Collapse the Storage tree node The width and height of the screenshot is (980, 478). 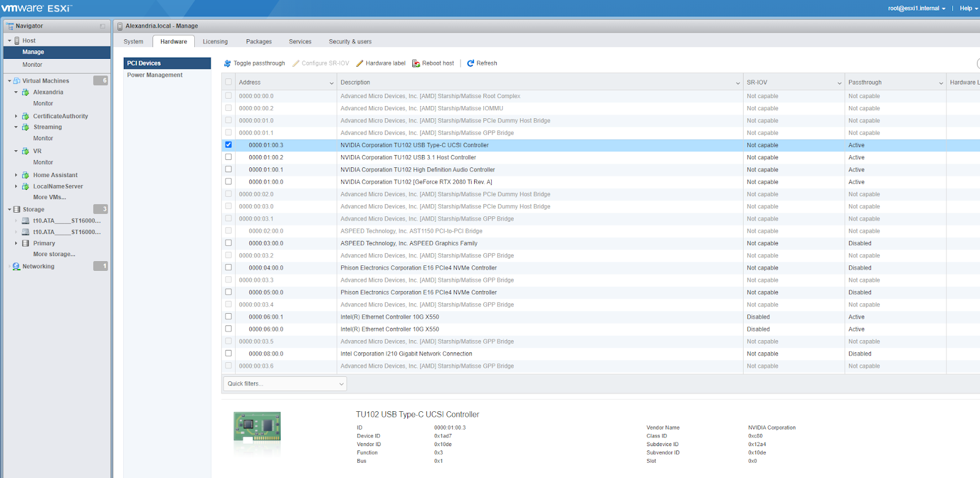coord(9,210)
